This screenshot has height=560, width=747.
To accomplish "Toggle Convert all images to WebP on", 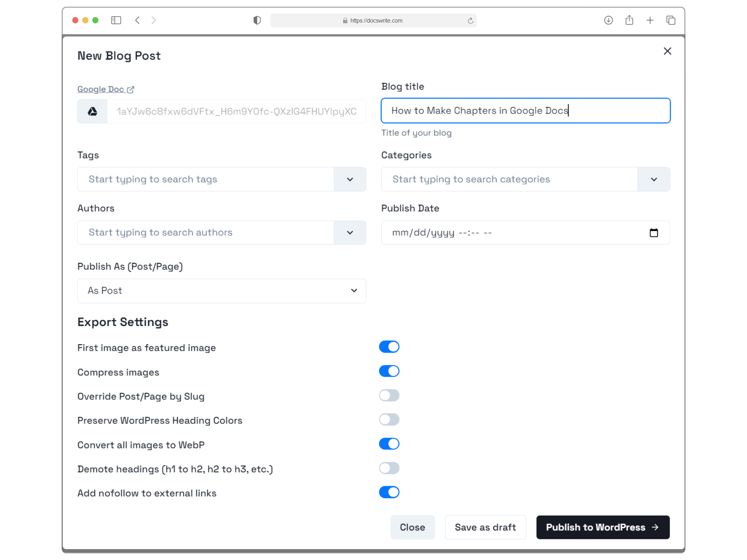I will tap(388, 444).
